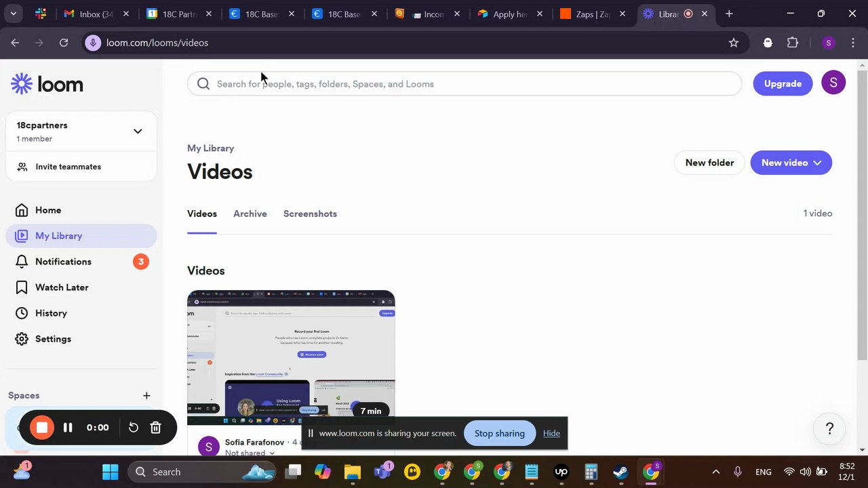The height and width of the screenshot is (488, 868).
Task: Click the Loom search field
Action: (x=465, y=84)
